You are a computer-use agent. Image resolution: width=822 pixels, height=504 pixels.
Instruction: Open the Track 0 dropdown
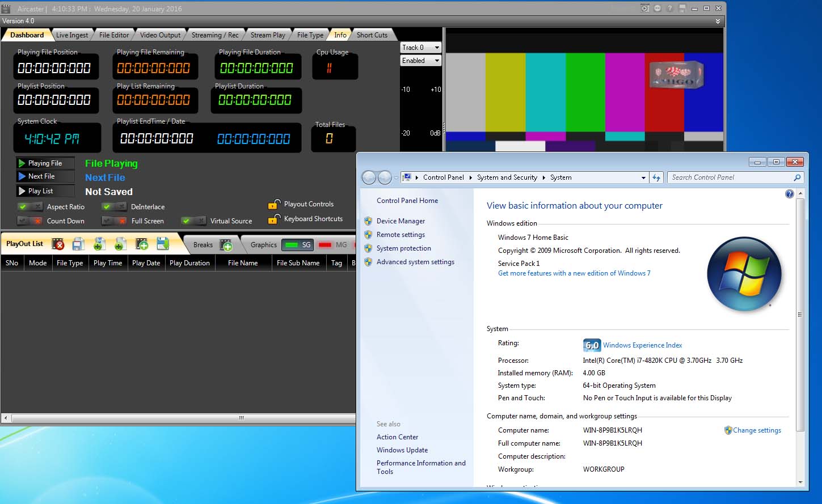420,48
